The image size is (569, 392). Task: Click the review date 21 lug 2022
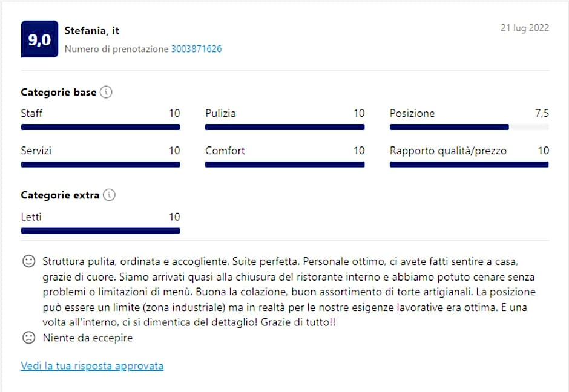(525, 28)
